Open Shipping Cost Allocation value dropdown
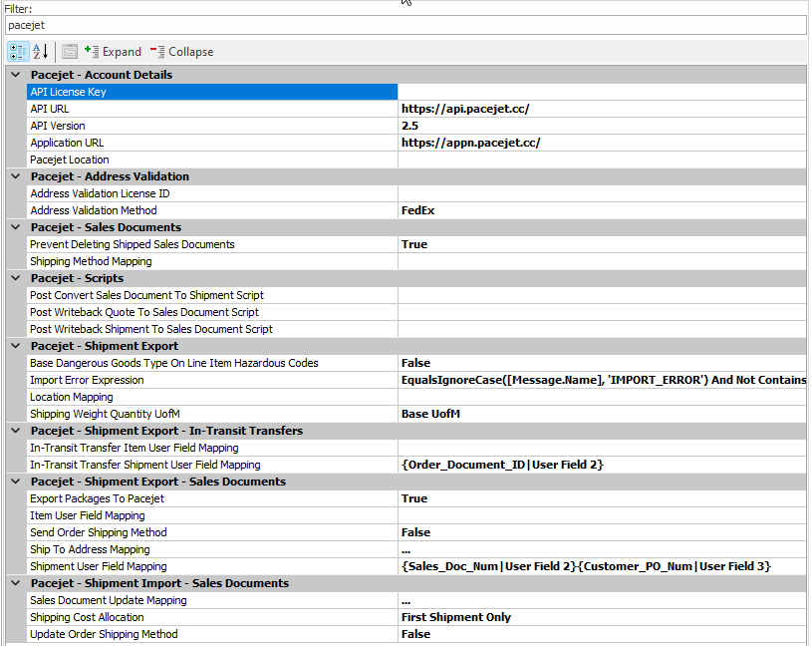This screenshot has width=812, height=646. pos(602,617)
